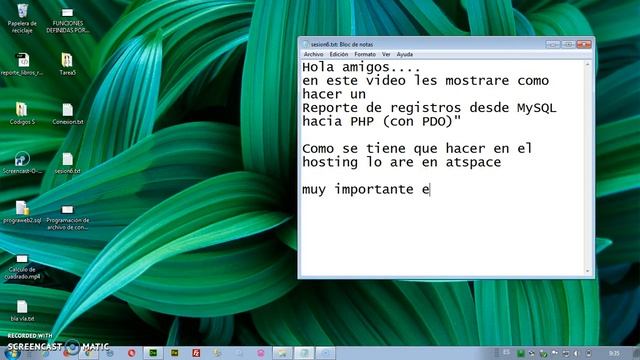Select the Screencast-O-... shortcut icon

point(22,163)
